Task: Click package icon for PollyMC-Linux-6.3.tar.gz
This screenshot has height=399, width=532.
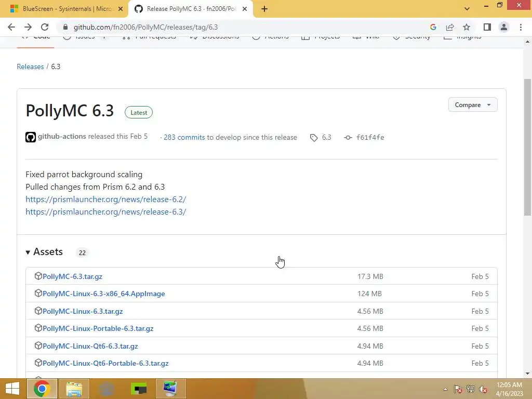Action: 38,311
